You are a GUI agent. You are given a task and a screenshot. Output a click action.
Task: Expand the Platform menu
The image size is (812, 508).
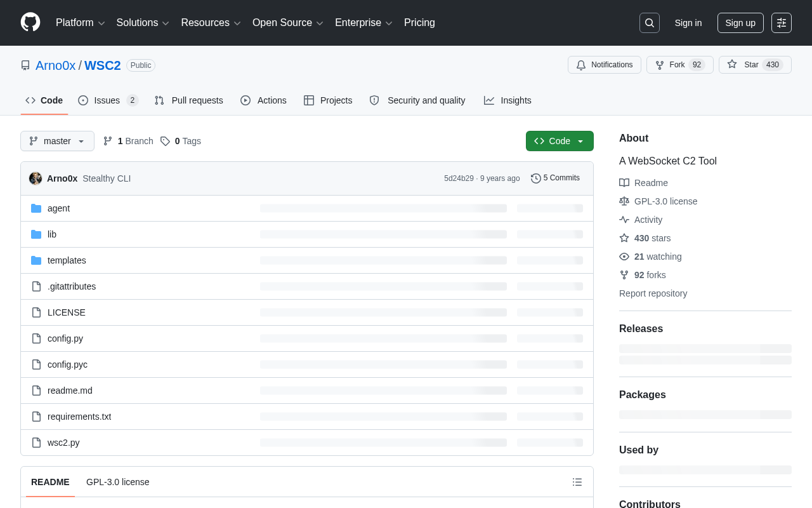pyautogui.click(x=81, y=23)
